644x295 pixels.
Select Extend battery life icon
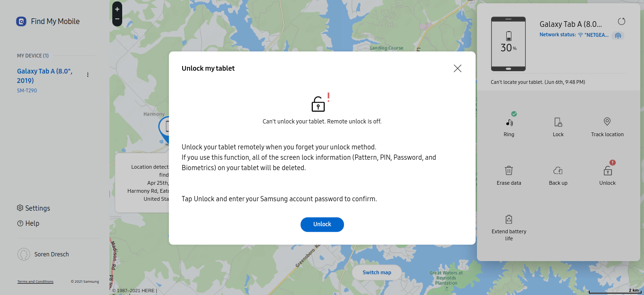pos(509,220)
